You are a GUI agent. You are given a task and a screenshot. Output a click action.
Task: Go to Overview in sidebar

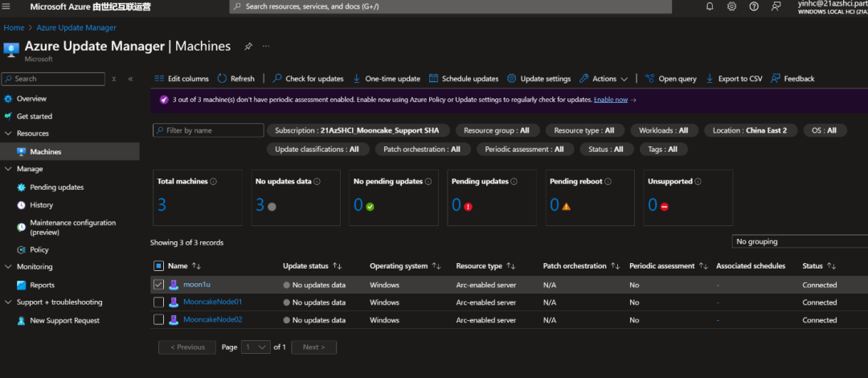(x=31, y=99)
